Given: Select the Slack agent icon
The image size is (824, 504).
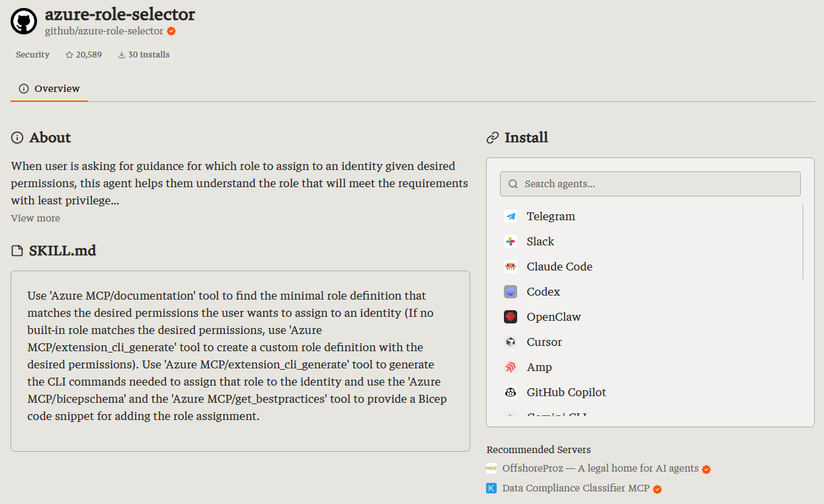Looking at the screenshot, I should point(511,241).
